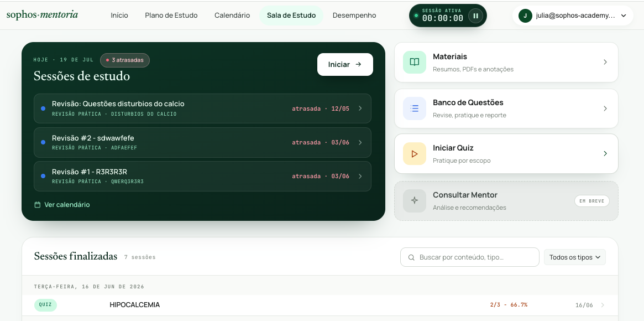This screenshot has height=321, width=644.
Task: Click the HOJE · 19 DE JUL label
Action: tap(64, 60)
